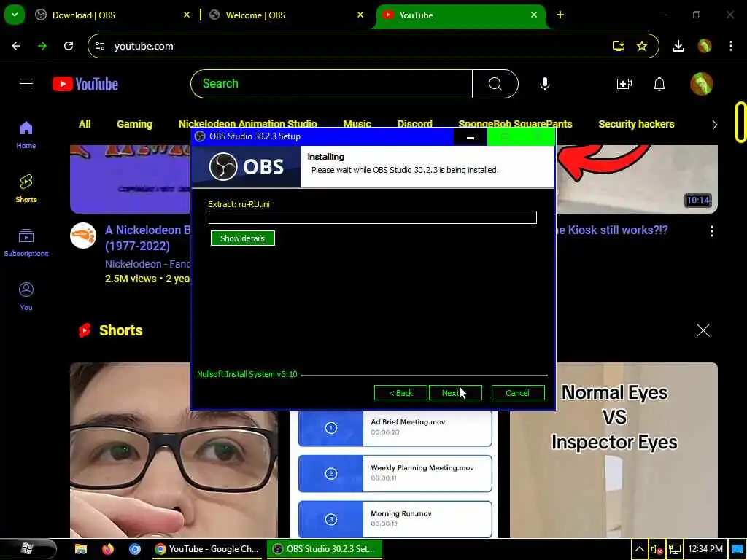The width and height of the screenshot is (747, 560).
Task: Show hidden system tray icons
Action: [x=639, y=549]
